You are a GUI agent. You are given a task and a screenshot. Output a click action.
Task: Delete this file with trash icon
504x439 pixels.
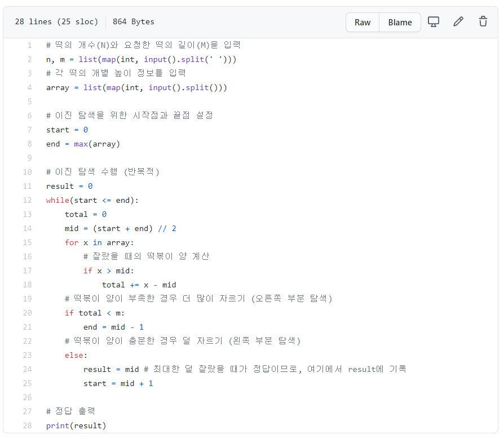tap(483, 21)
